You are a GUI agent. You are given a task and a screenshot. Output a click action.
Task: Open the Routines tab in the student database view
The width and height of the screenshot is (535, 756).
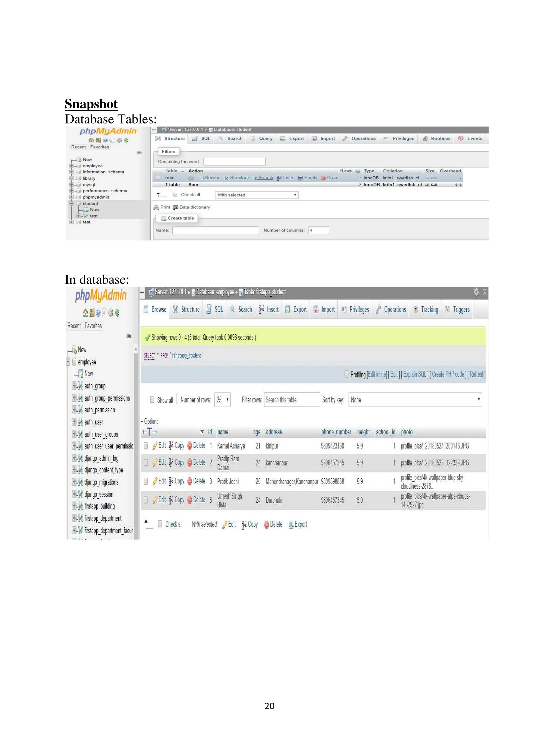(436, 139)
